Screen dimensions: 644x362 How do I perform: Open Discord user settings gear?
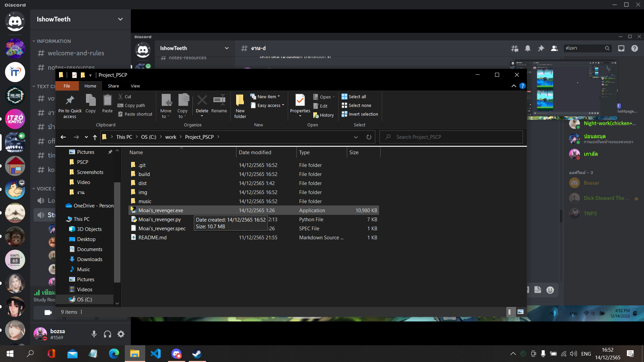point(121,334)
